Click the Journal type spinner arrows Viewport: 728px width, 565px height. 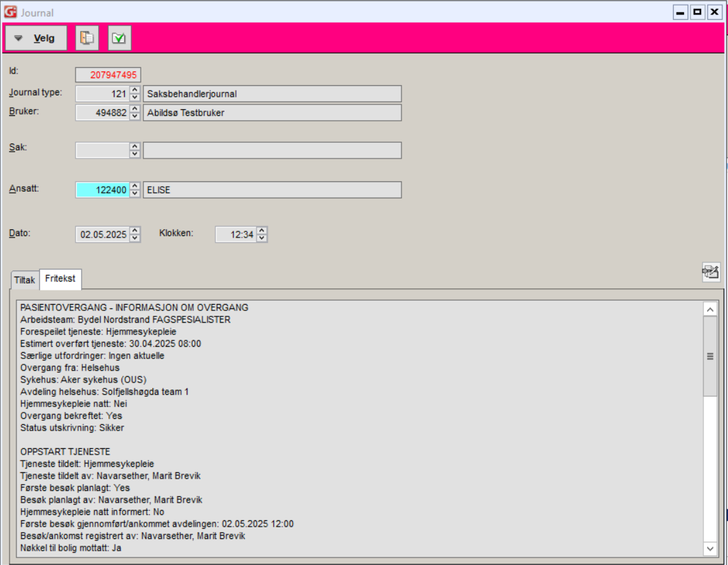[135, 93]
